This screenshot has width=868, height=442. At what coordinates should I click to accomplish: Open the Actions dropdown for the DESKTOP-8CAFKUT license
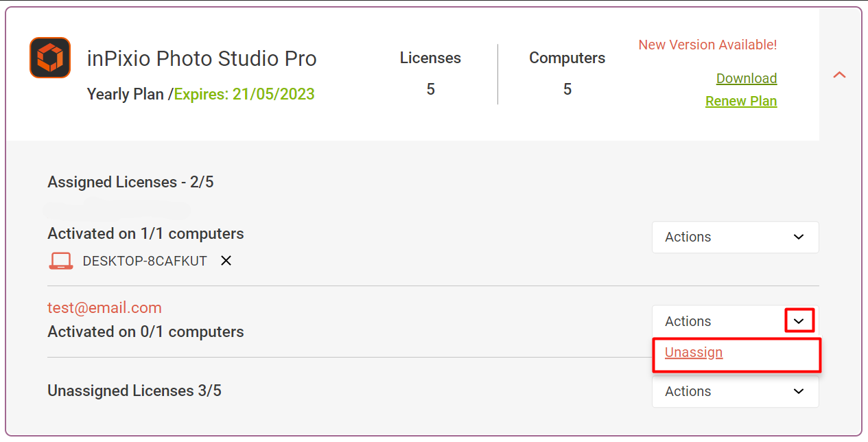coord(736,237)
